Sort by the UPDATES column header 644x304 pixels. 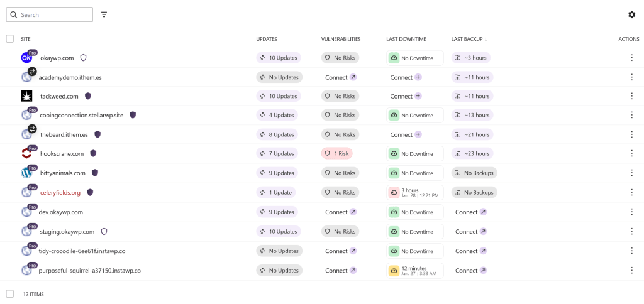[x=267, y=39]
